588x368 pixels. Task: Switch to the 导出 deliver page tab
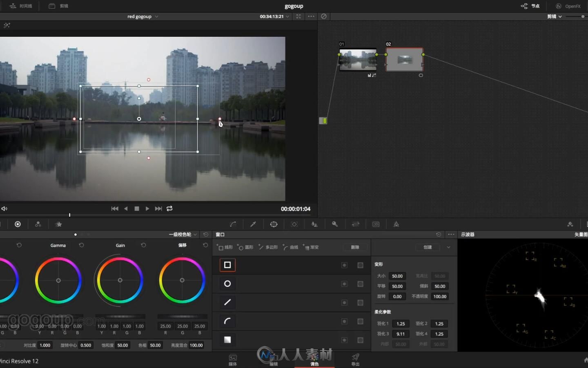click(x=355, y=359)
